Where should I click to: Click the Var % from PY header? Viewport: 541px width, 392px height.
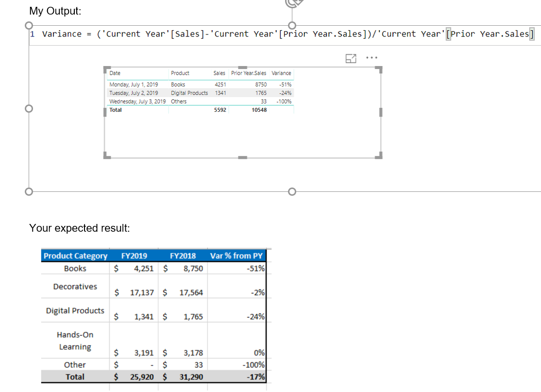coord(237,256)
